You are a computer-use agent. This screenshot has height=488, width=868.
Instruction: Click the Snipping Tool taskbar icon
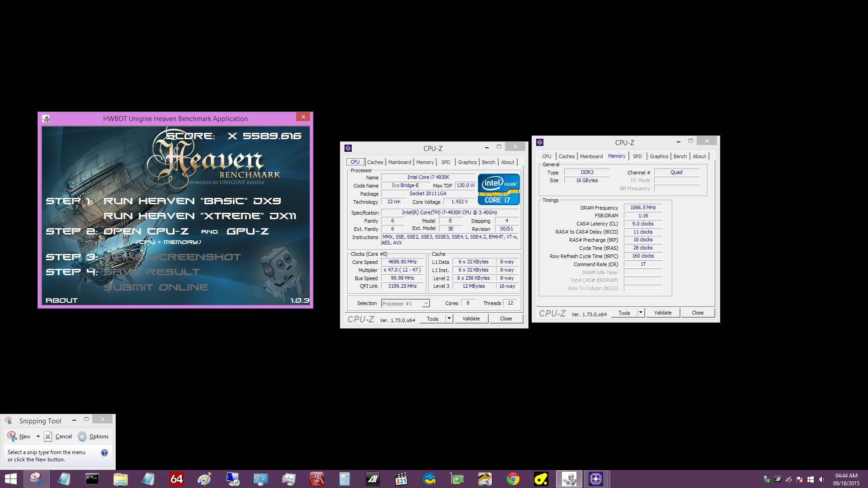point(36,479)
